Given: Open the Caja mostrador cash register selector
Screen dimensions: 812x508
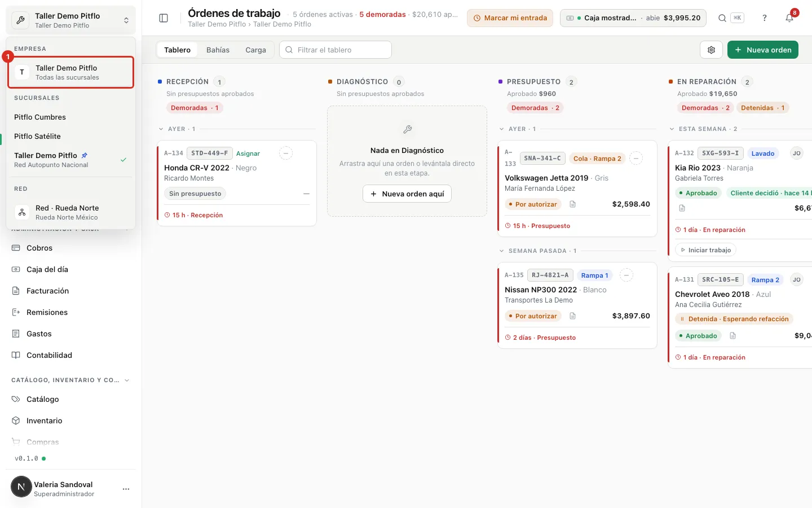Looking at the screenshot, I should click(633, 18).
